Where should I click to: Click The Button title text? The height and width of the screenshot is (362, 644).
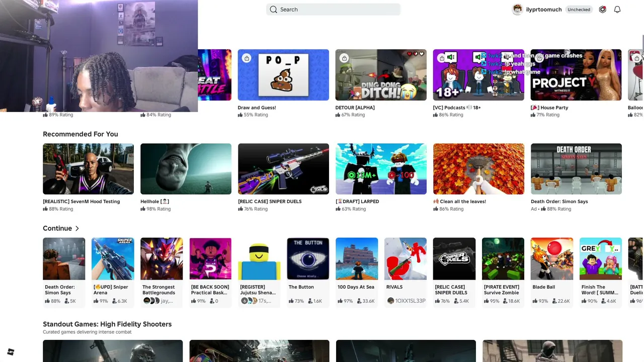(x=301, y=287)
